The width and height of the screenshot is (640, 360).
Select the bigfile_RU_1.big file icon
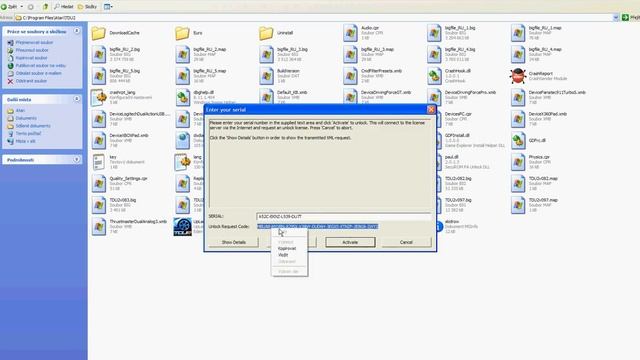coord(434,33)
